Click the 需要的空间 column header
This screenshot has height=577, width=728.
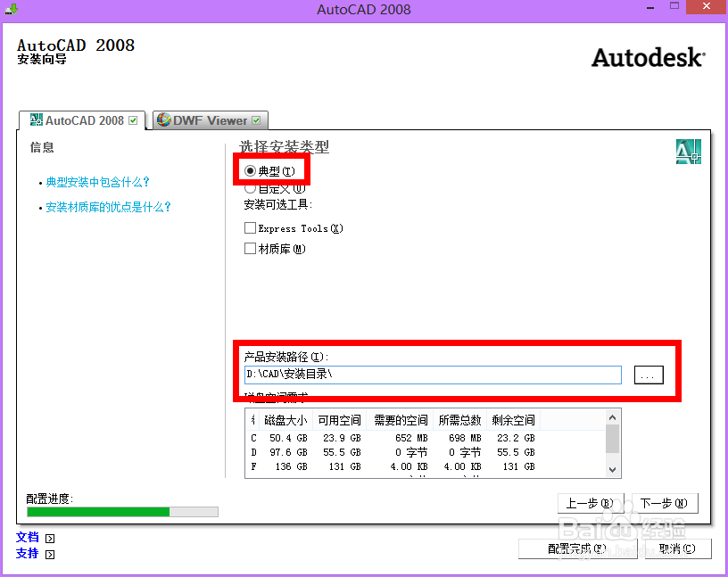[401, 420]
